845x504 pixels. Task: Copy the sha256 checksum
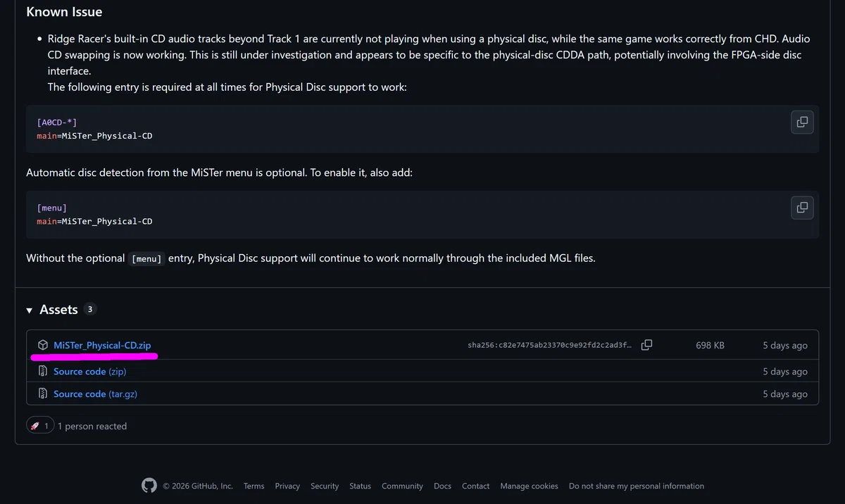(x=646, y=345)
